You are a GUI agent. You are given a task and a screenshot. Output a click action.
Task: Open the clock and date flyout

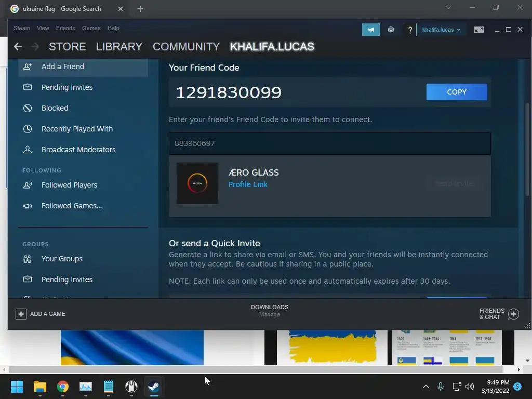(495, 387)
